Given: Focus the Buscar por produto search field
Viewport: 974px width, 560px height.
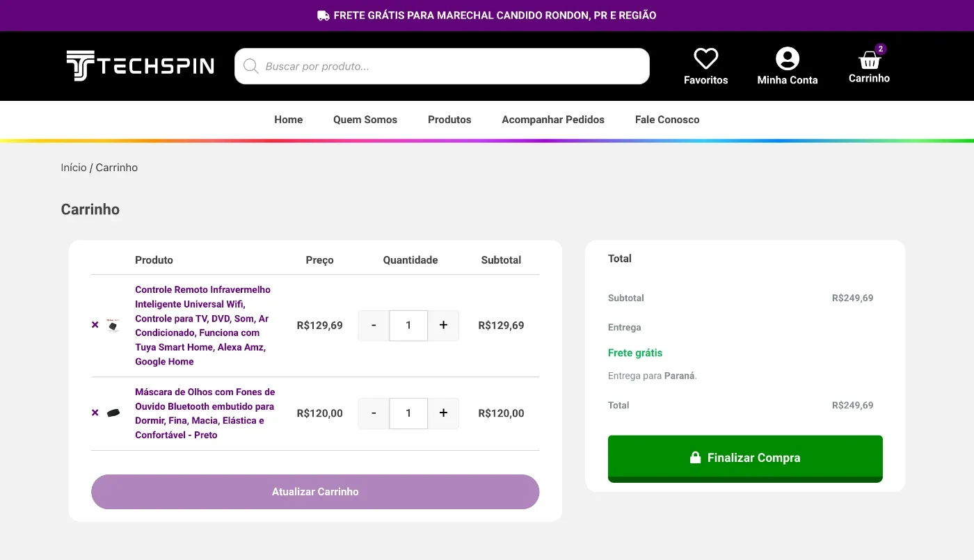Looking at the screenshot, I should [442, 66].
